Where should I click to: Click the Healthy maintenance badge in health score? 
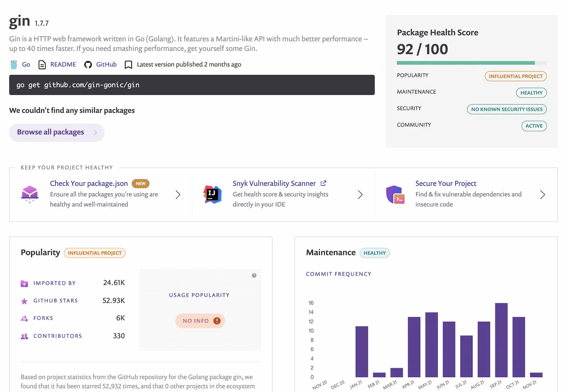tap(531, 93)
